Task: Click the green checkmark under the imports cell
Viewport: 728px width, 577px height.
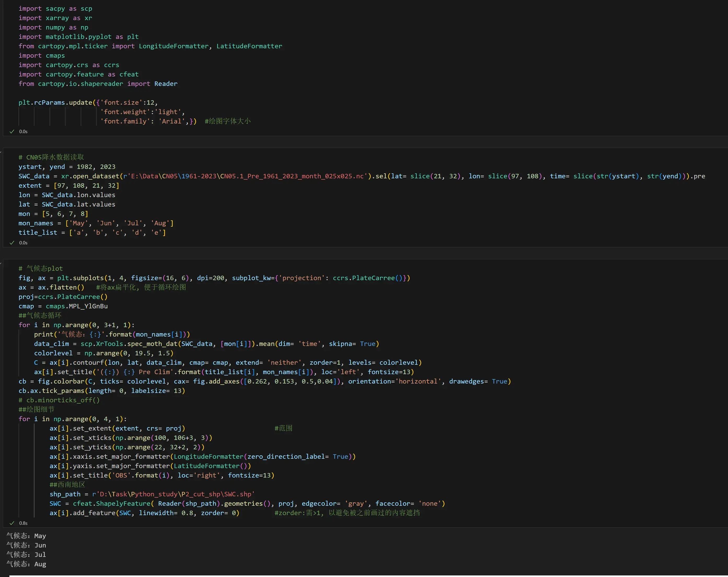Action: click(x=12, y=132)
